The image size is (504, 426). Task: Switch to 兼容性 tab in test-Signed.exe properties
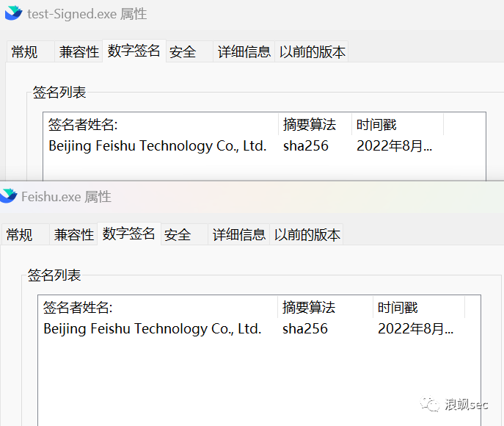[78, 52]
